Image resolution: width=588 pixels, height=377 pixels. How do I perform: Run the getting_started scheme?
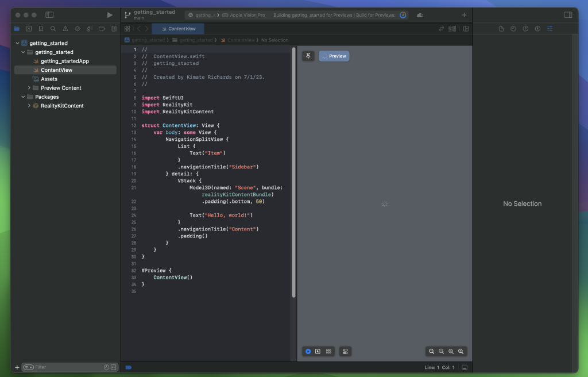(x=109, y=15)
